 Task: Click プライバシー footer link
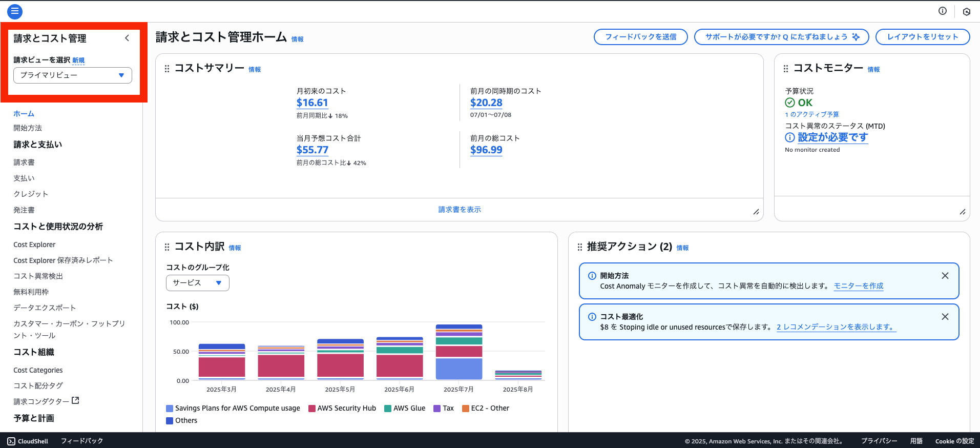coord(879,441)
